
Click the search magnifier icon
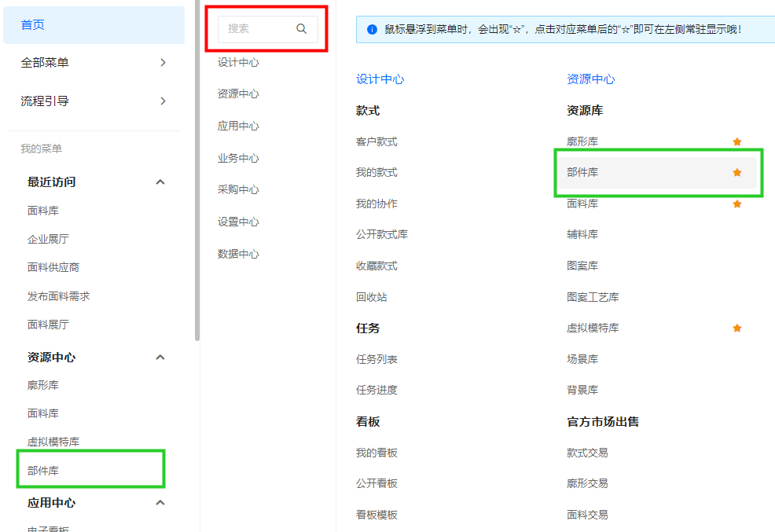(301, 29)
